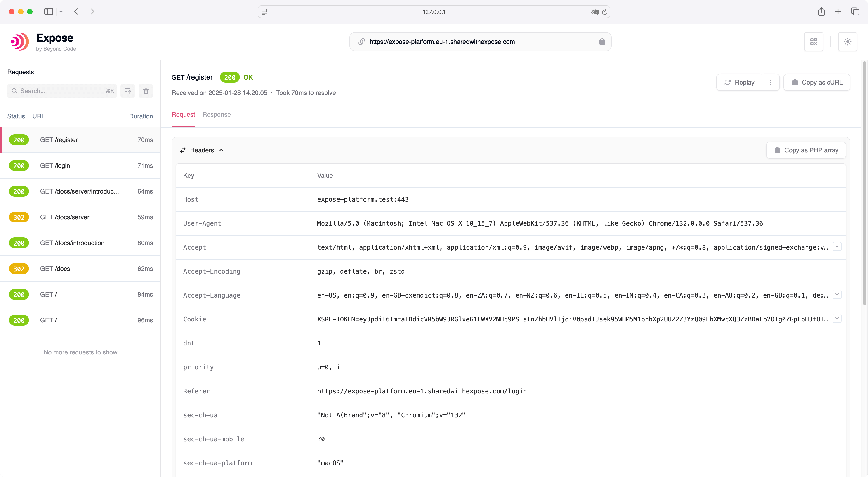The image size is (868, 477).
Task: Click the Replay button
Action: [739, 82]
